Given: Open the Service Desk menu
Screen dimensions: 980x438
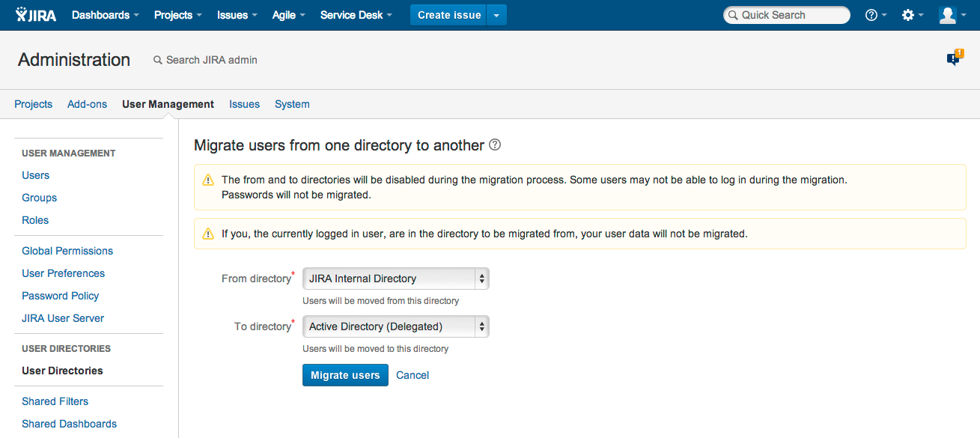Looking at the screenshot, I should click(356, 15).
